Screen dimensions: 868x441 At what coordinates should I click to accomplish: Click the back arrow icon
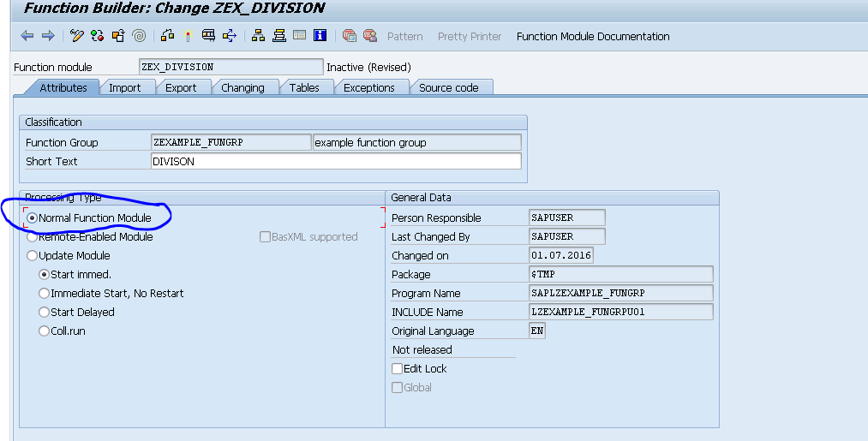[27, 36]
